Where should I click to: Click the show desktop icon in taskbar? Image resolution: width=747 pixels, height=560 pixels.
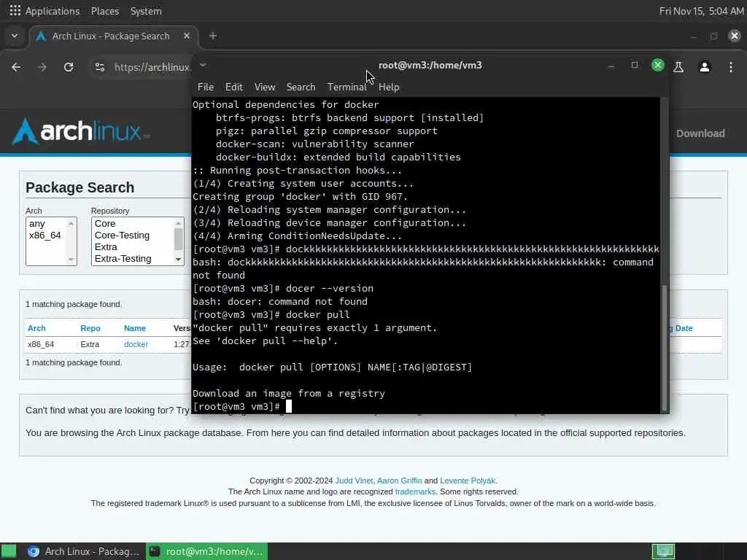(x=9, y=551)
